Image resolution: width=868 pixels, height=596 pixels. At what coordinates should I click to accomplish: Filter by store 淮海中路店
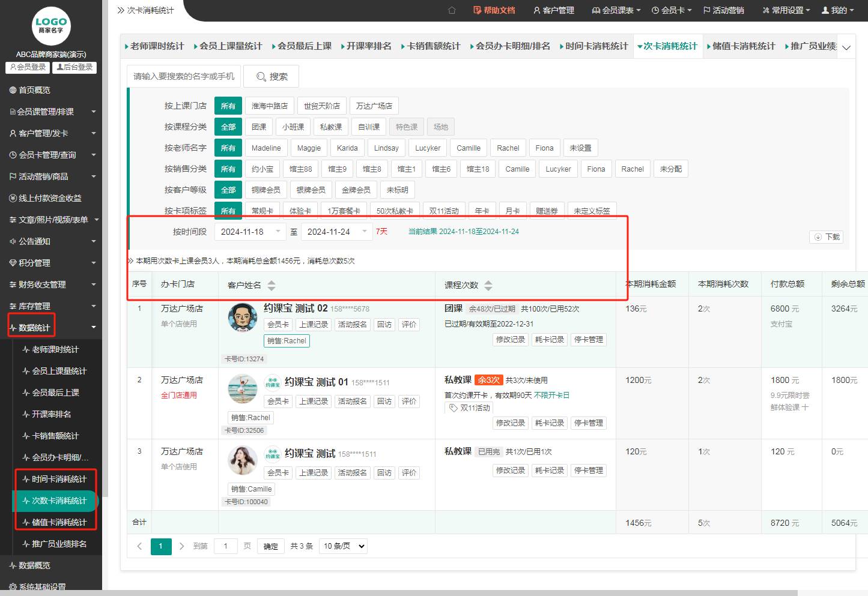click(270, 106)
